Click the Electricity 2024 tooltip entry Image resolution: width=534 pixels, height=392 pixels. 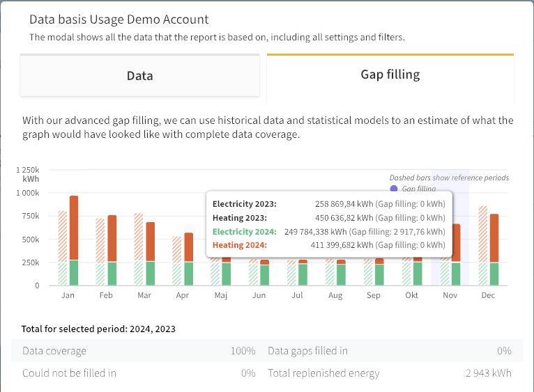pos(245,232)
